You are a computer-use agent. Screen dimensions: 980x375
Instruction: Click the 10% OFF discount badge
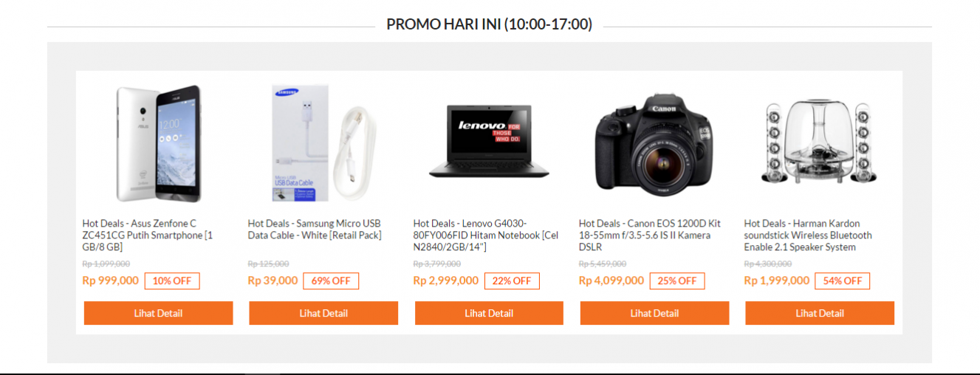[172, 281]
